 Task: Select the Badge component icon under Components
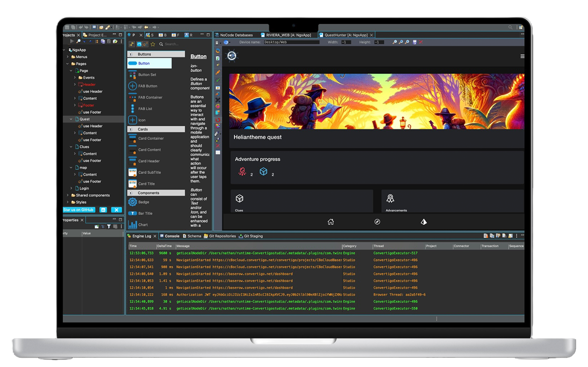coord(133,201)
